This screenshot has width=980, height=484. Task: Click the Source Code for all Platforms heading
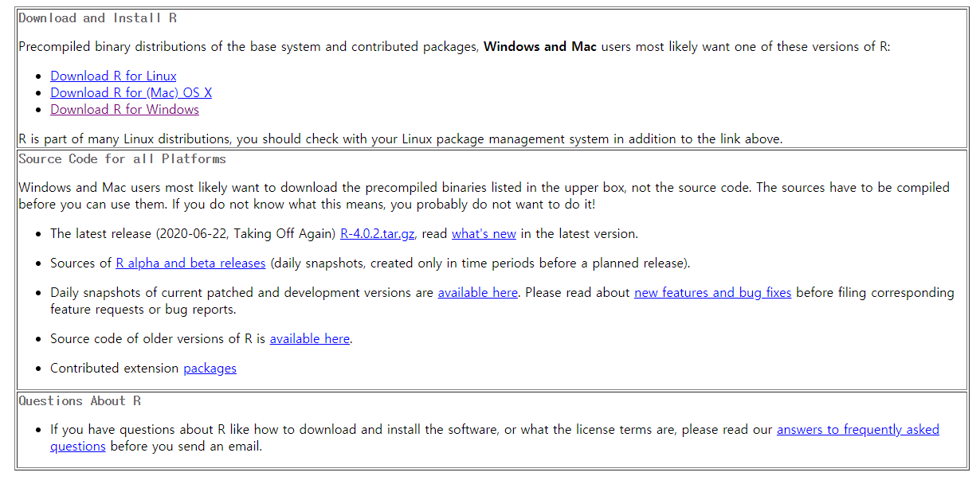tap(122, 158)
